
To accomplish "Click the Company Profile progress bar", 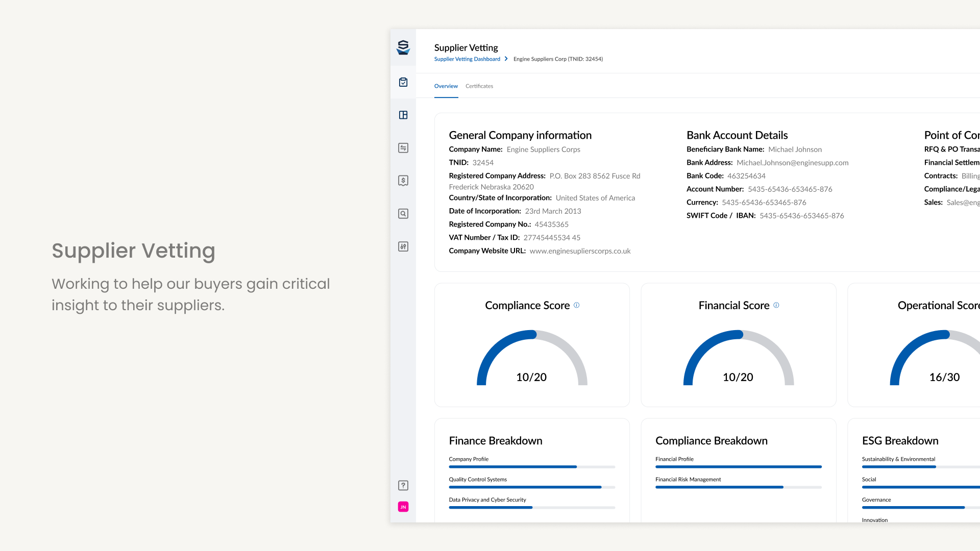I will point(532,467).
